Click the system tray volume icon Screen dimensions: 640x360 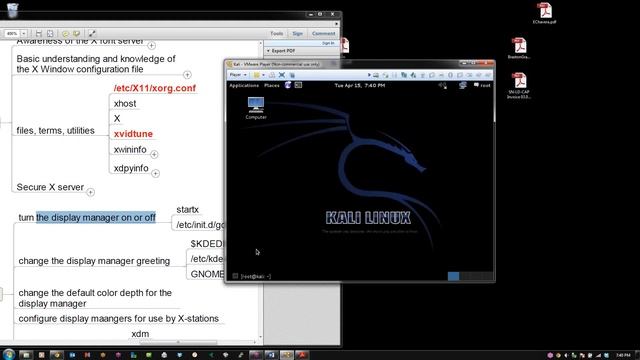pos(566,355)
